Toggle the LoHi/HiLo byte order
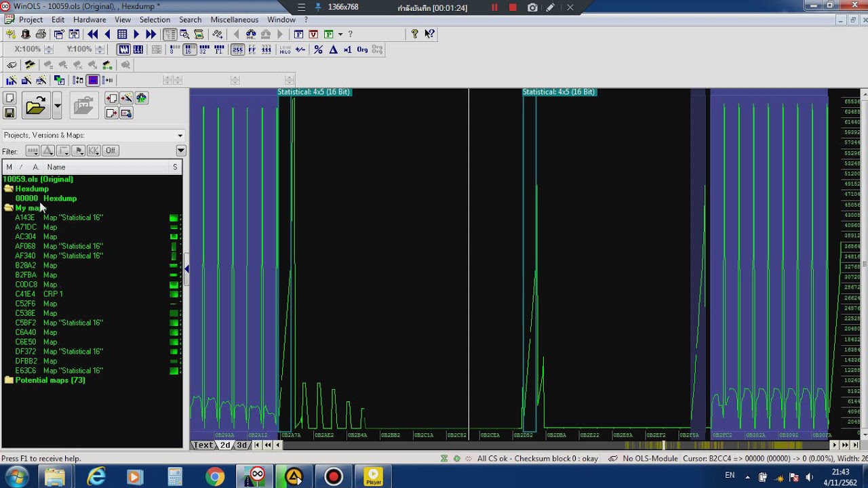Image resolution: width=868 pixels, height=488 pixels. [x=285, y=49]
